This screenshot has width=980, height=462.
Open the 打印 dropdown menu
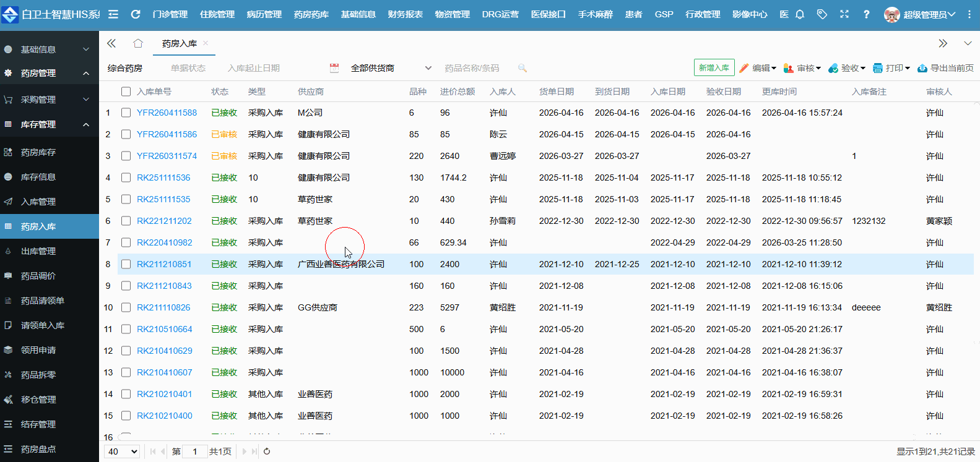click(891, 68)
